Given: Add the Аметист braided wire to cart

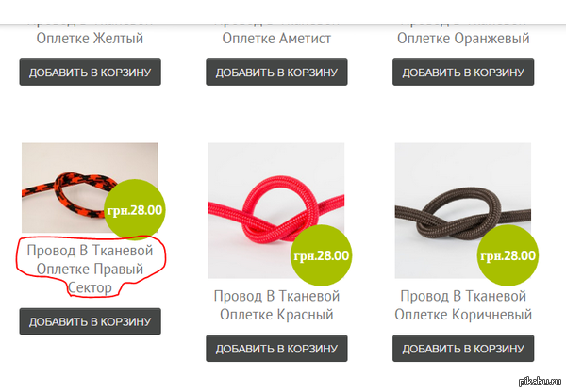Looking at the screenshot, I should [276, 73].
